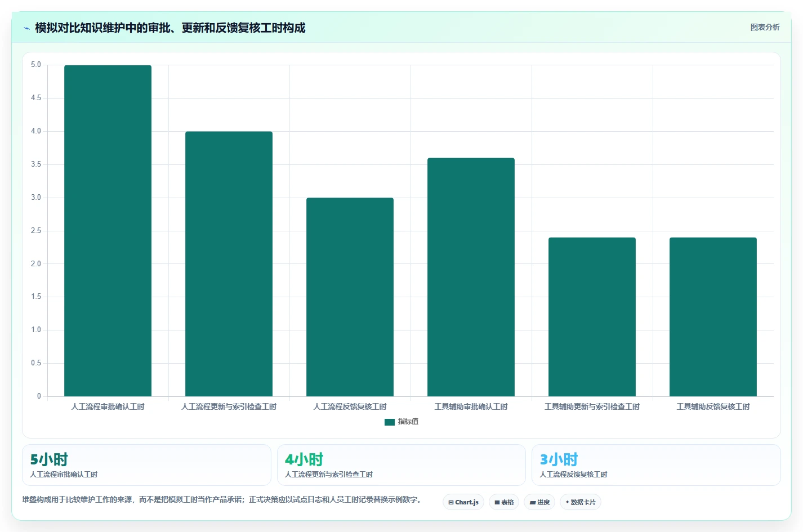Click the Chart.js tag
The image size is (803, 532).
(463, 502)
